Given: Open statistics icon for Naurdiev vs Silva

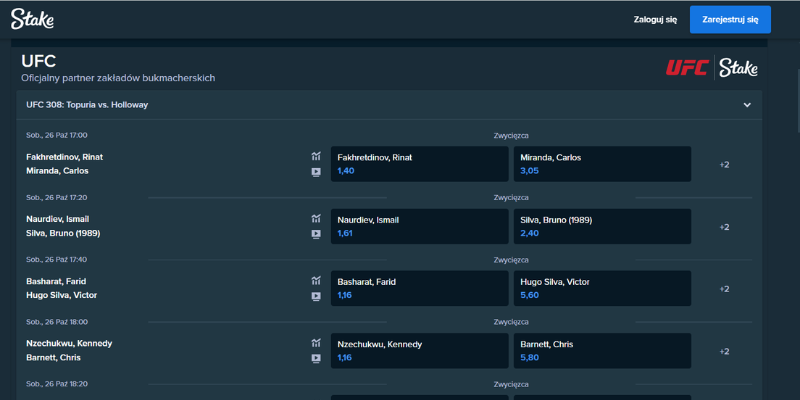Looking at the screenshot, I should coord(315,218).
